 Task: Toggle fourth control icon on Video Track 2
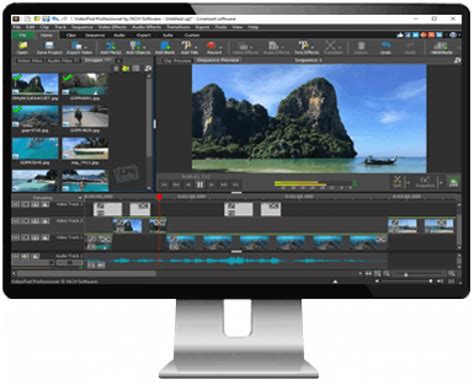click(x=45, y=221)
